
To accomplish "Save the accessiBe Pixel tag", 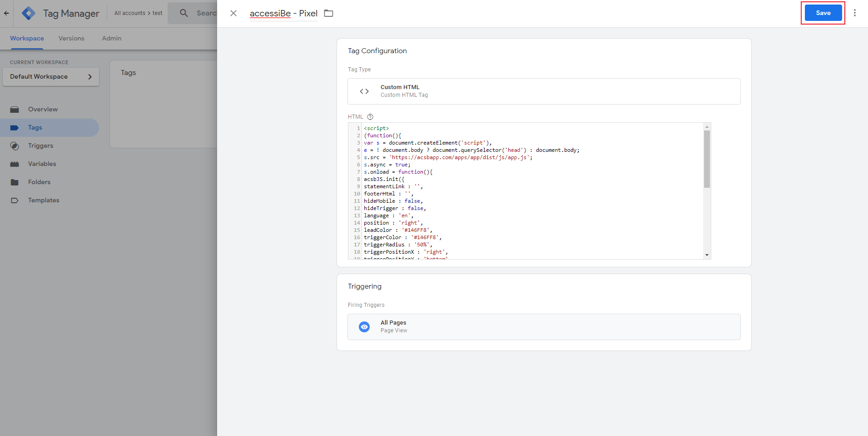I will [822, 13].
